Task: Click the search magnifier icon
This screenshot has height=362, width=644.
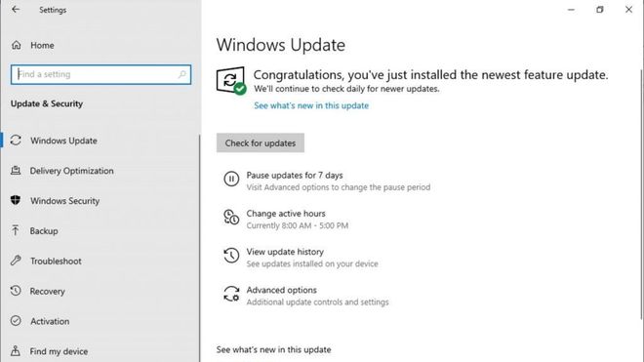Action: tap(181, 74)
